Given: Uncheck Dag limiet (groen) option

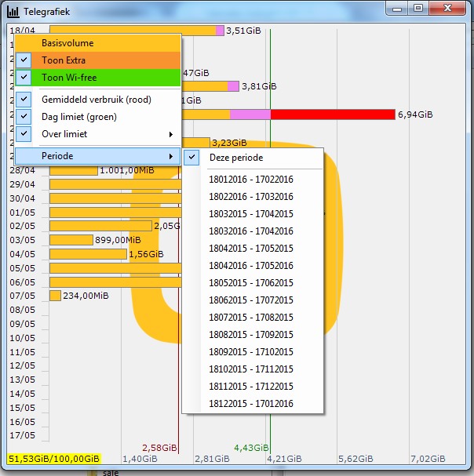Looking at the screenshot, I should pyautogui.click(x=97, y=117).
